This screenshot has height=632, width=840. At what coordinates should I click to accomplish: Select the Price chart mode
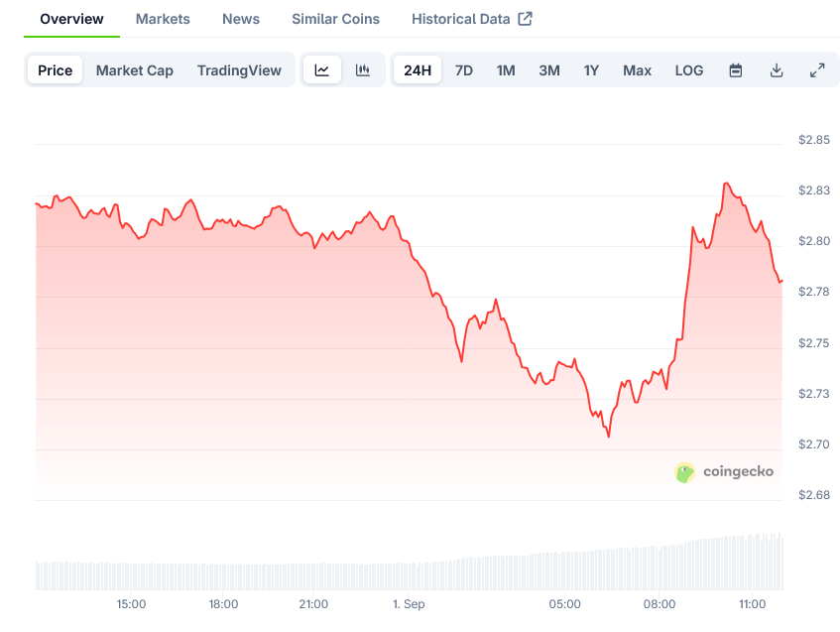tap(56, 70)
